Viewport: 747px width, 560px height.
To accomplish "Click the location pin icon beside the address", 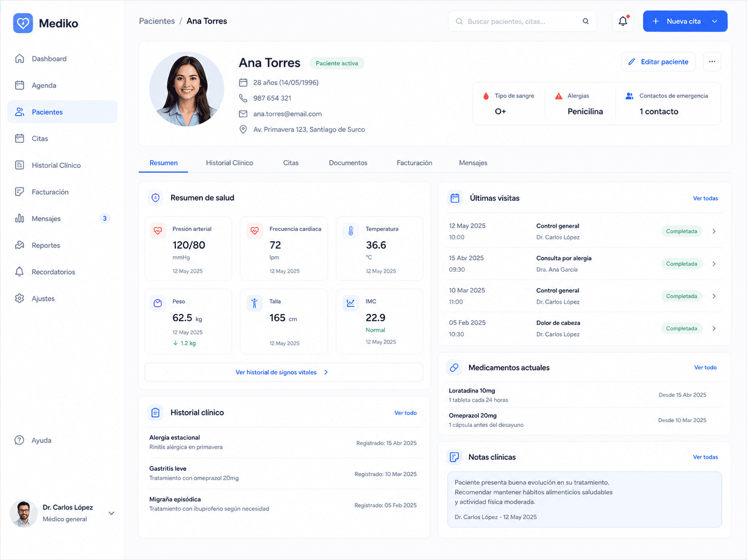I will [243, 129].
